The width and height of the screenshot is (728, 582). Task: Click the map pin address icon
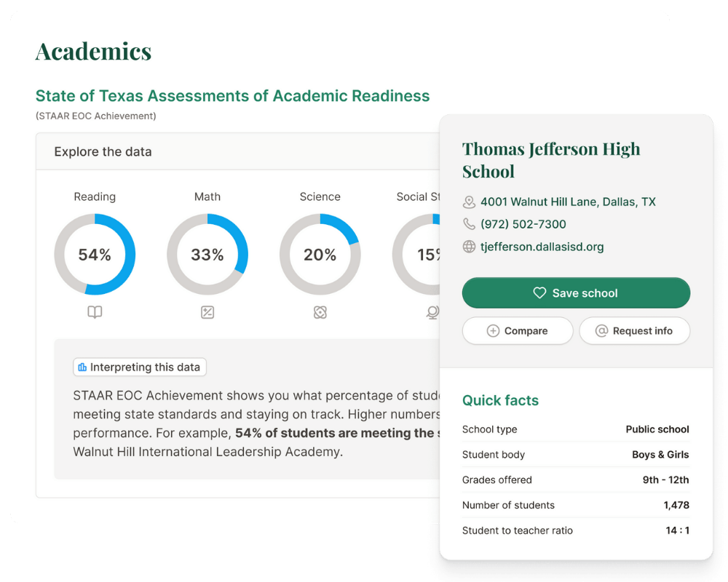(x=470, y=202)
